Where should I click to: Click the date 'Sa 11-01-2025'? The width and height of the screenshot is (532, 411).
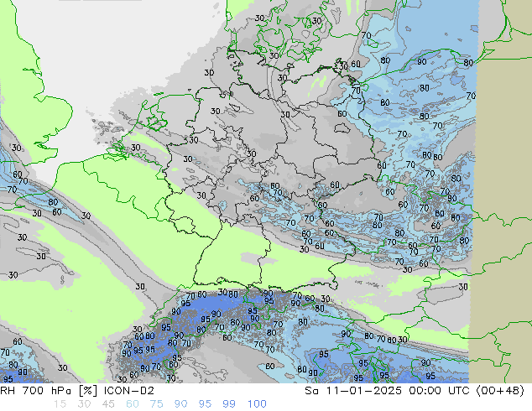point(353,391)
